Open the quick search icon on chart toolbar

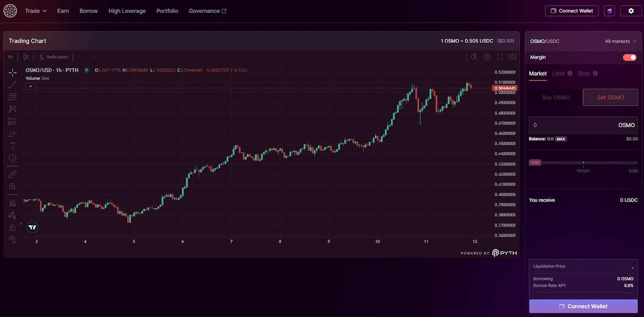tap(474, 57)
